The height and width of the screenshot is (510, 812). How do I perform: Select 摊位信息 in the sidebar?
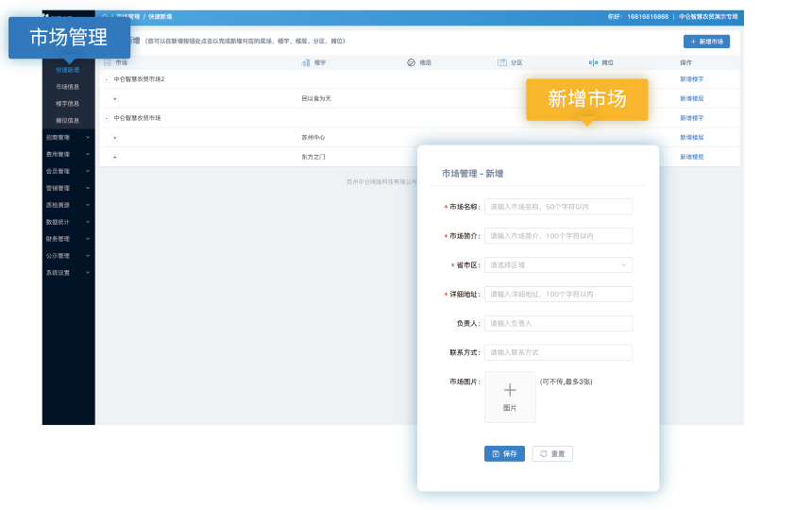pyautogui.click(x=68, y=121)
